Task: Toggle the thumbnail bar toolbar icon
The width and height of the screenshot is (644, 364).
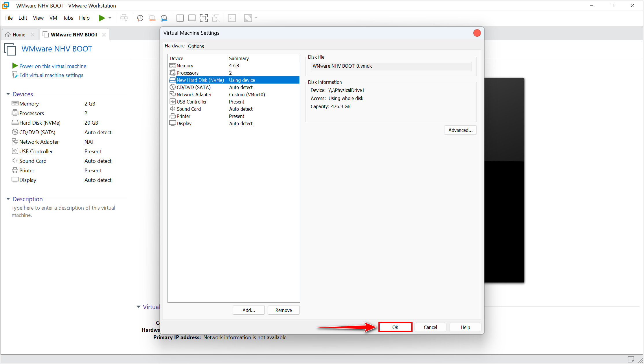Action: tap(192, 18)
